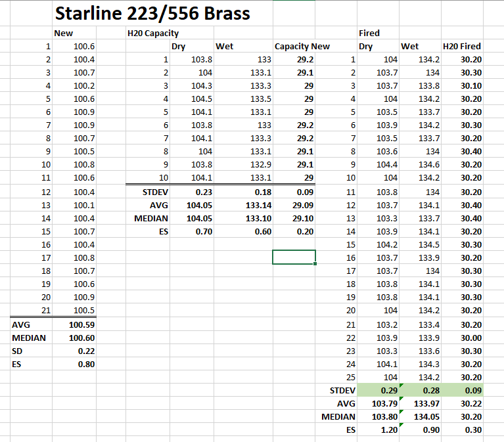Click dry weight 104.3 in H20 Capacity
The image size is (504, 442).
tap(192, 86)
